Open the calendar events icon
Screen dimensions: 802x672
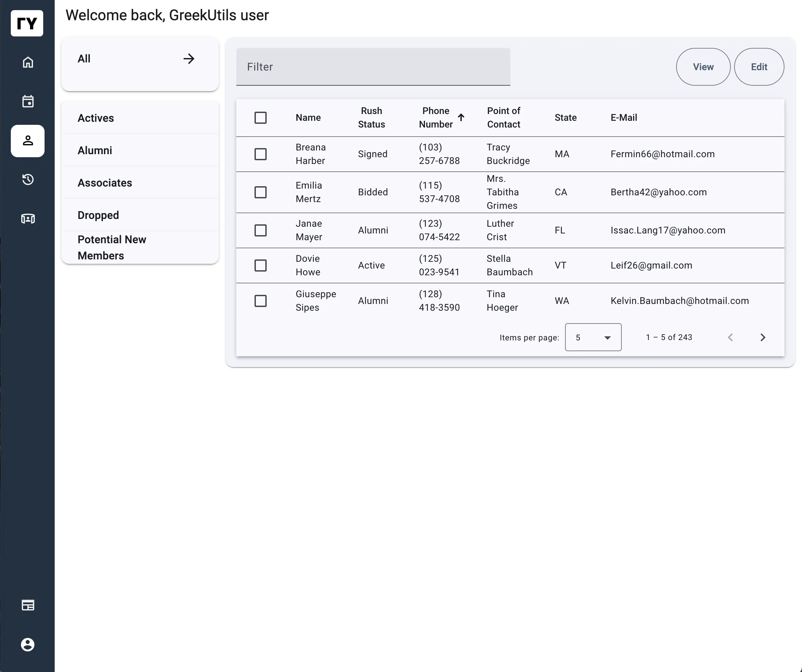[28, 102]
